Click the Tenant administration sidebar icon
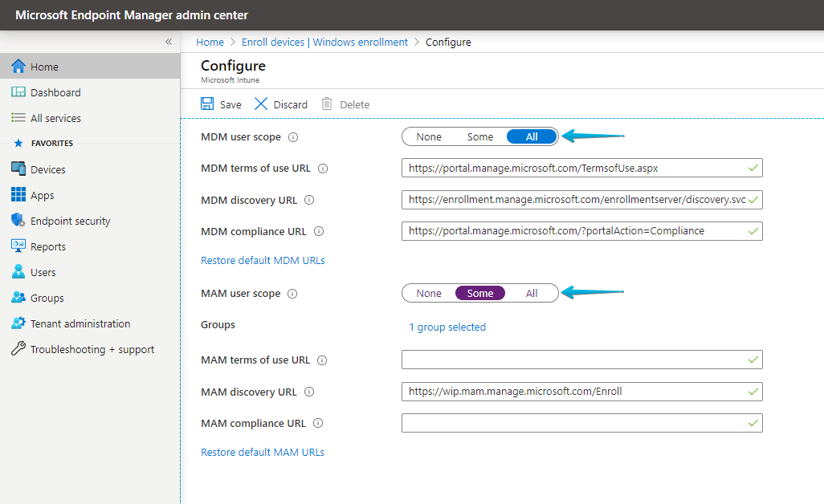Image resolution: width=824 pixels, height=504 pixels. click(x=20, y=323)
